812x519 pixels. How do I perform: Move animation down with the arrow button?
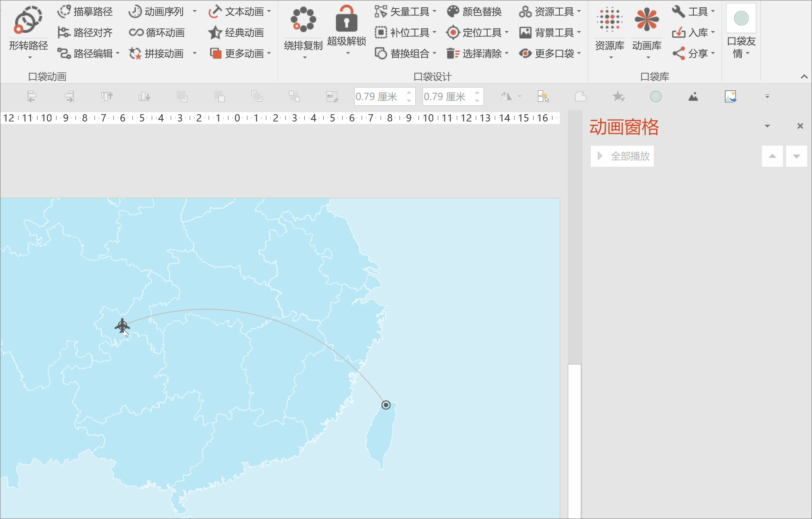(x=797, y=156)
